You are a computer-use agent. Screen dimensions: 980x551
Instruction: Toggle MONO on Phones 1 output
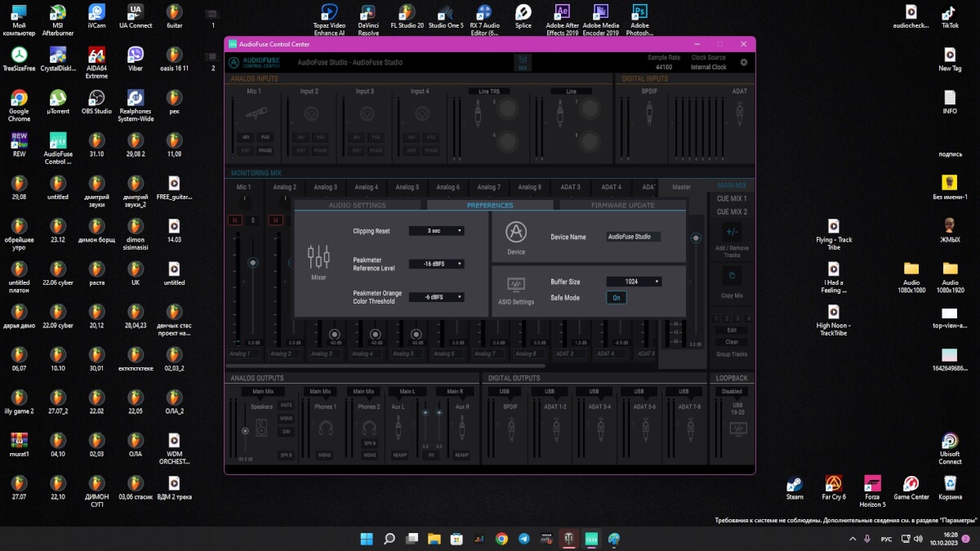325,455
